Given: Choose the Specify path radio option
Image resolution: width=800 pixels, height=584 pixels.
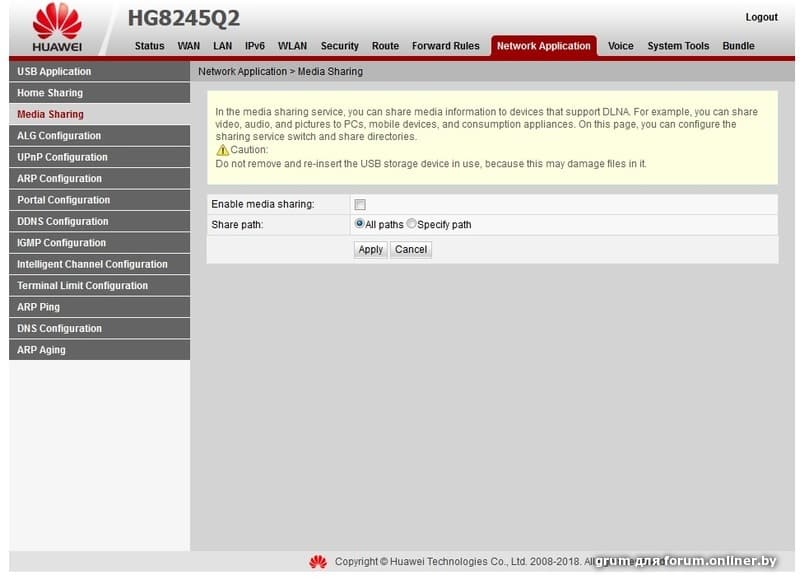Looking at the screenshot, I should click(x=411, y=224).
